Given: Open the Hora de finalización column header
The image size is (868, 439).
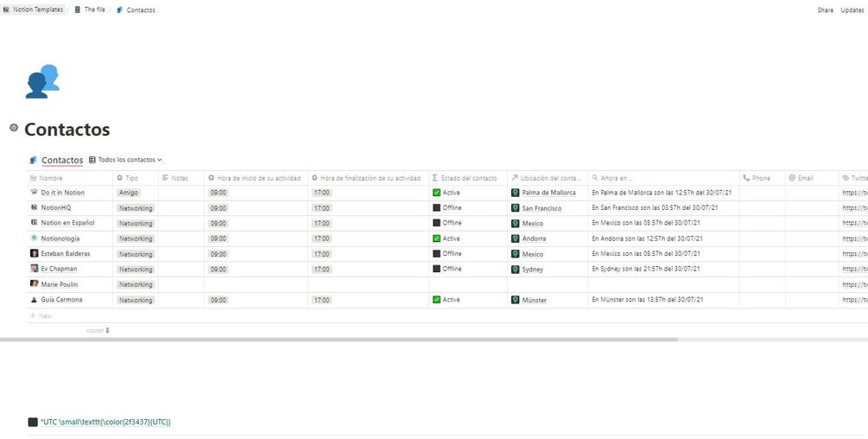Looking at the screenshot, I should tap(368, 178).
